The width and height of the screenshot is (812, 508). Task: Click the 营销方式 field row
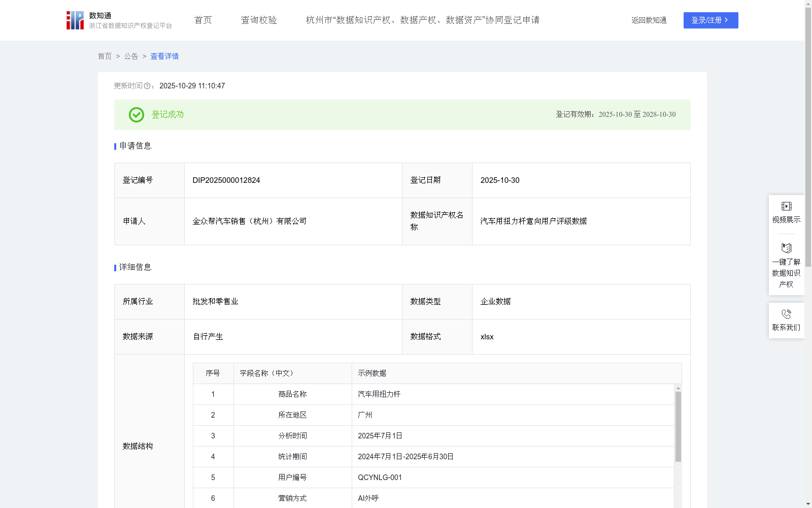433,498
